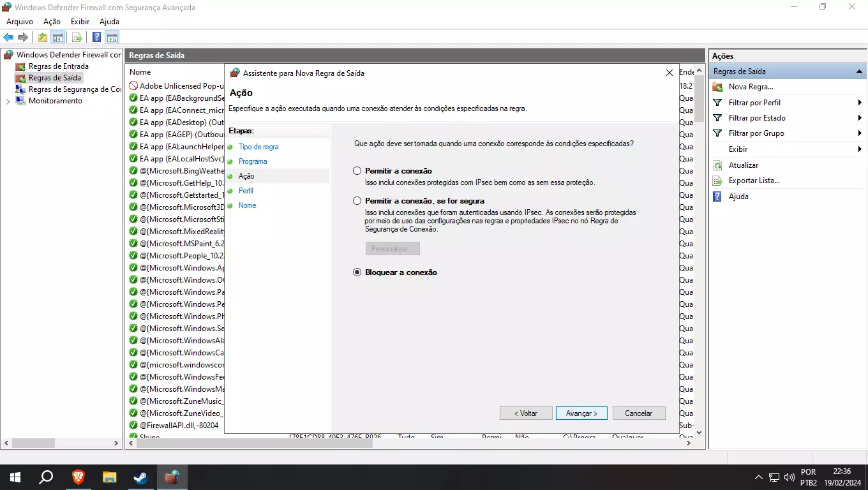The image size is (868, 490).
Task: Open Help via the blue question-mark toolbar icon
Action: (97, 37)
